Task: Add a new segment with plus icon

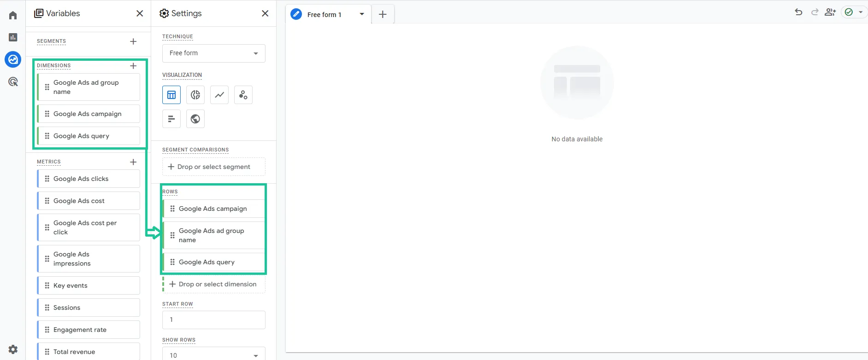Action: click(x=133, y=41)
